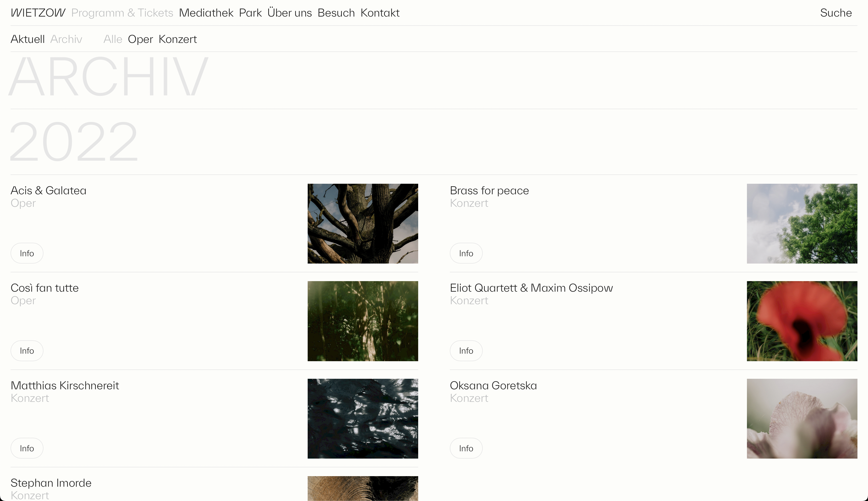Open the Über uns page

pos(290,13)
